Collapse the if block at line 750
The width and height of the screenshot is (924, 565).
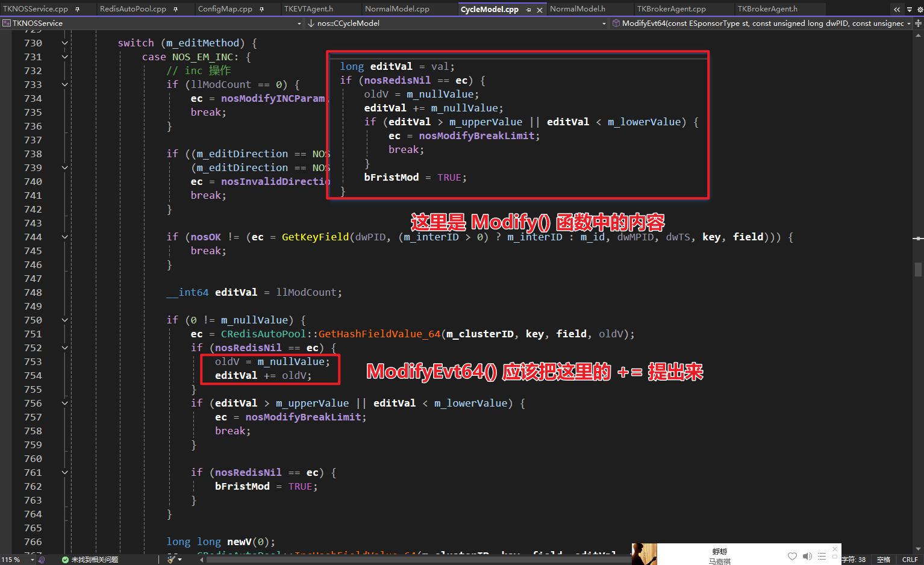click(x=64, y=320)
